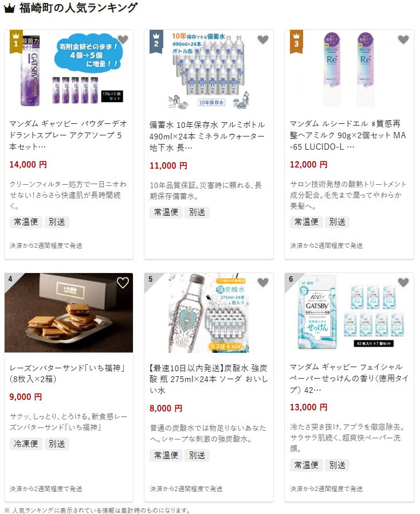Screen dimensions: 420x514
Task: Favorite the Gatsby powder deodorant spray item
Action: point(123,40)
